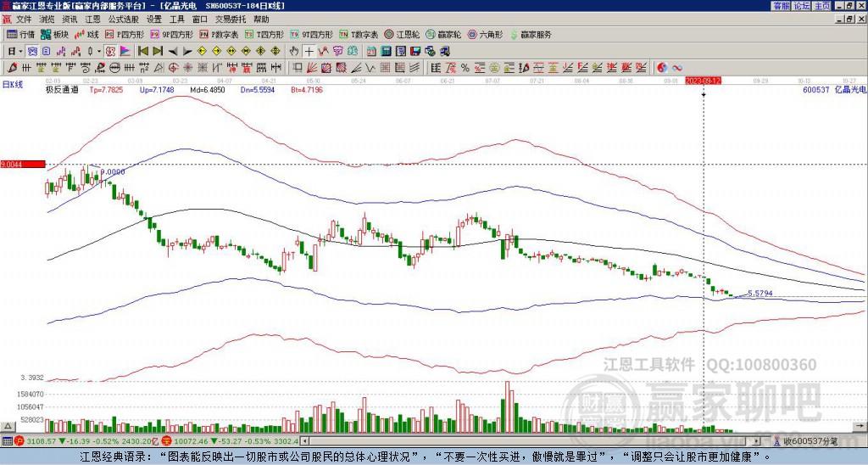868x465 pixels.
Task: Open the 文件 menu
Action: (24, 20)
